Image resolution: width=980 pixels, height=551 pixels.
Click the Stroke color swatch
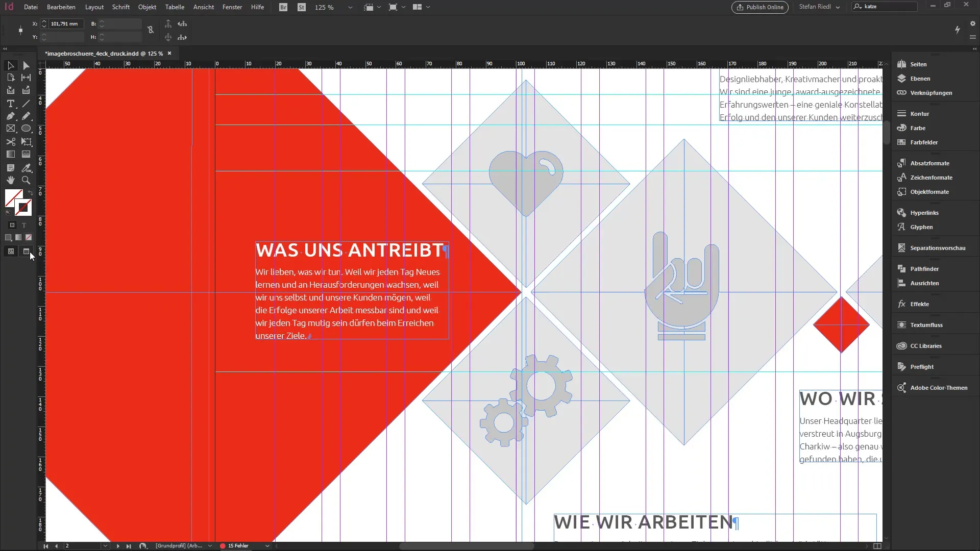23,207
